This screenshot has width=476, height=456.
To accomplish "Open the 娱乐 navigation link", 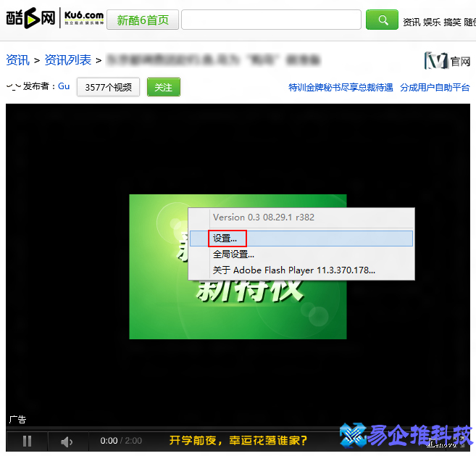I will click(x=432, y=22).
